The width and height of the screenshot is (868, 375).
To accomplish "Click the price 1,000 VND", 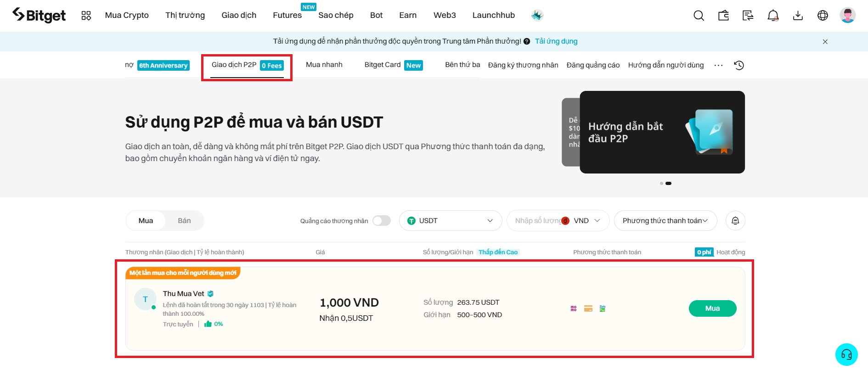I will click(349, 303).
